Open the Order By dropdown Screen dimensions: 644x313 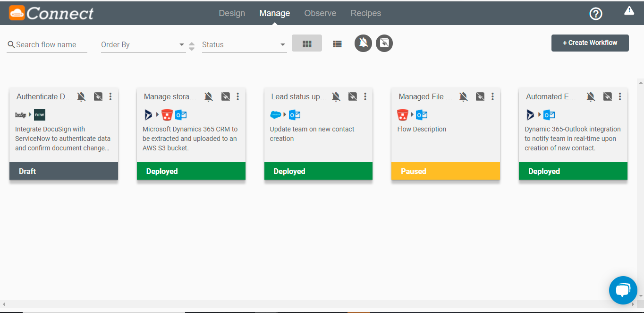click(142, 44)
